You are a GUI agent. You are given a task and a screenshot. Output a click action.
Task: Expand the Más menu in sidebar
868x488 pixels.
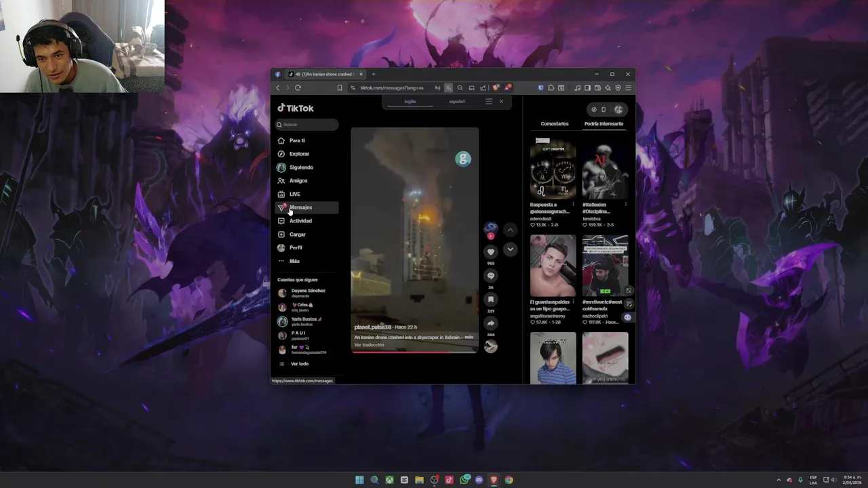click(x=307, y=261)
